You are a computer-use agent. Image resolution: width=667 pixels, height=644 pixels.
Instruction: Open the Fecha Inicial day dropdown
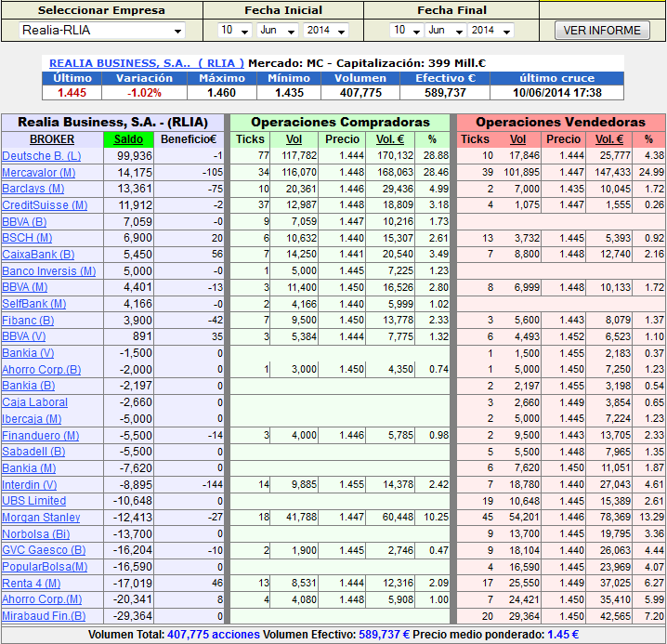click(x=234, y=31)
